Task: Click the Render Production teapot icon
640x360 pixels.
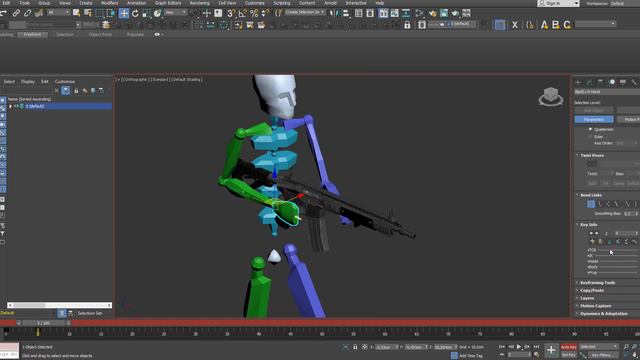Action: 455,13
